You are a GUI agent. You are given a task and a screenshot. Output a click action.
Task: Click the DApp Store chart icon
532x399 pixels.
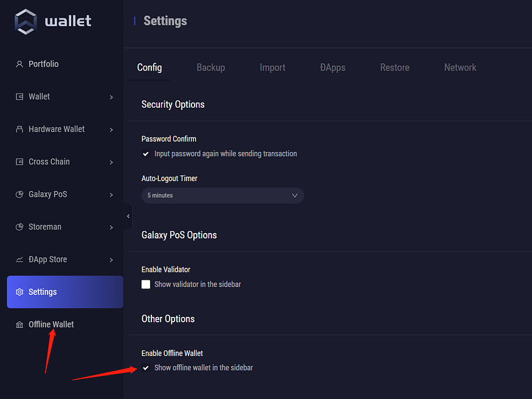[x=19, y=260]
